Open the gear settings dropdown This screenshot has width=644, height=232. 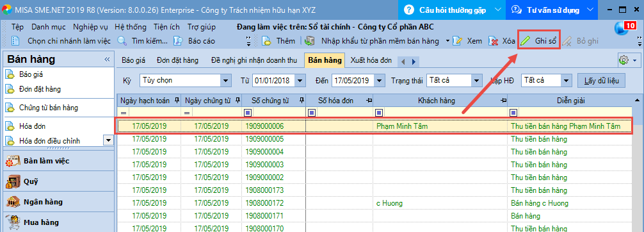(x=629, y=60)
